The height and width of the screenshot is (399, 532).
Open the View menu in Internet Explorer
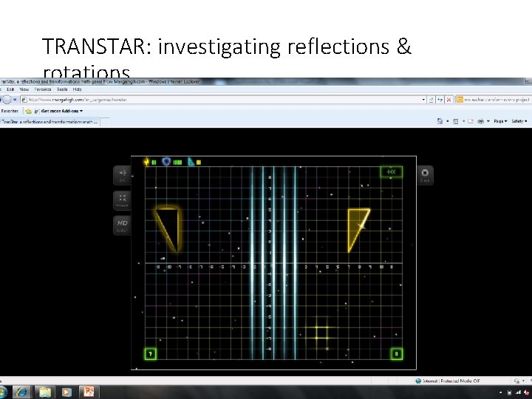(x=24, y=89)
